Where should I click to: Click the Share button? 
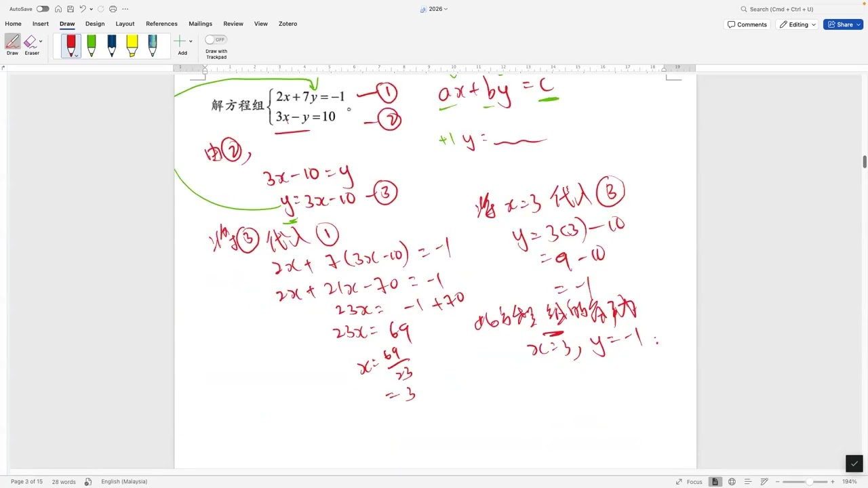click(843, 24)
